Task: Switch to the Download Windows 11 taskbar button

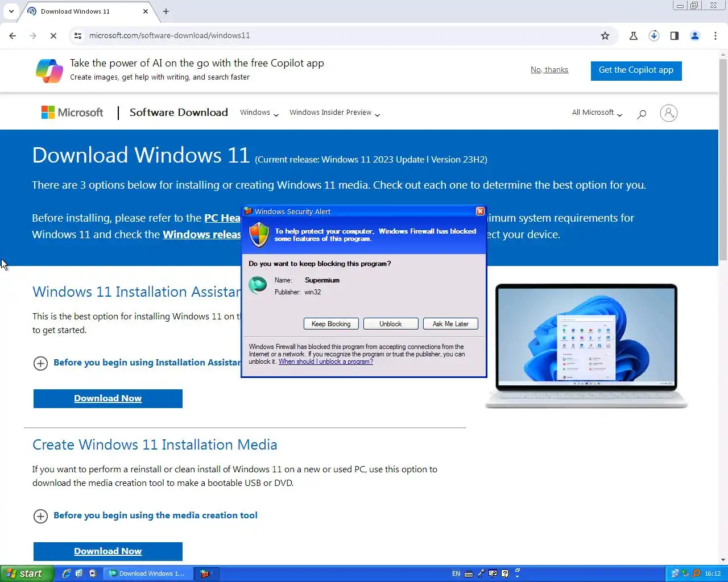Action: (148, 573)
